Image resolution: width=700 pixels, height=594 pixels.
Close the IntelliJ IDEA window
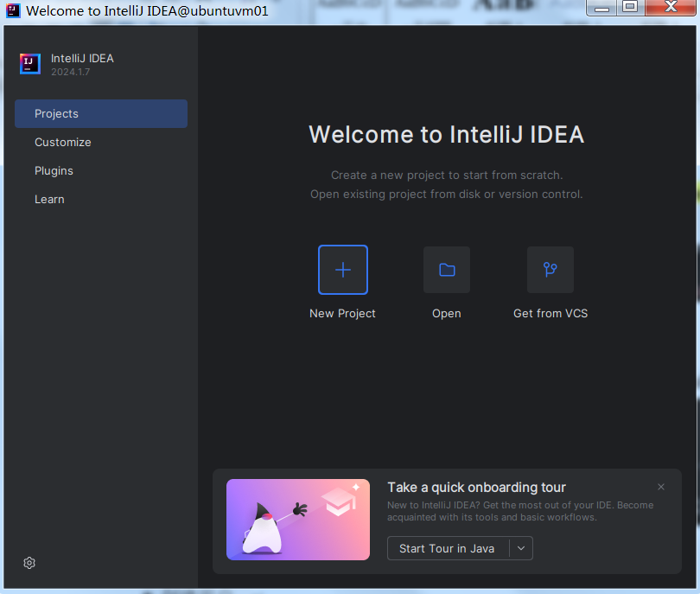[x=671, y=8]
